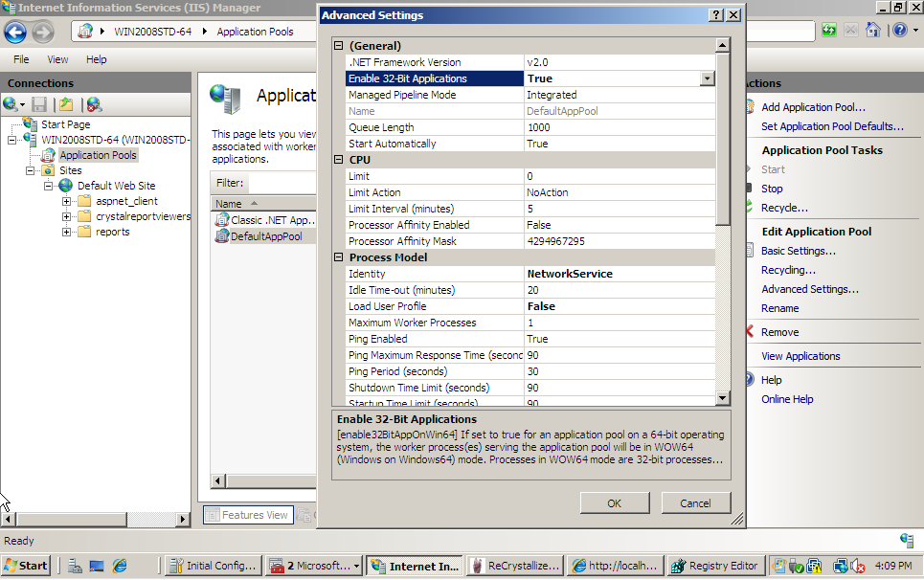
Task: Click the DefaultAppPool list icon
Action: (221, 236)
